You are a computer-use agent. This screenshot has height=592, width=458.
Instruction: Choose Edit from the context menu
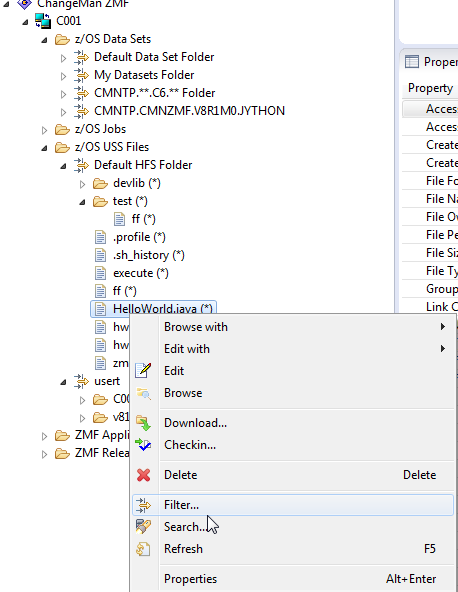tap(293, 371)
